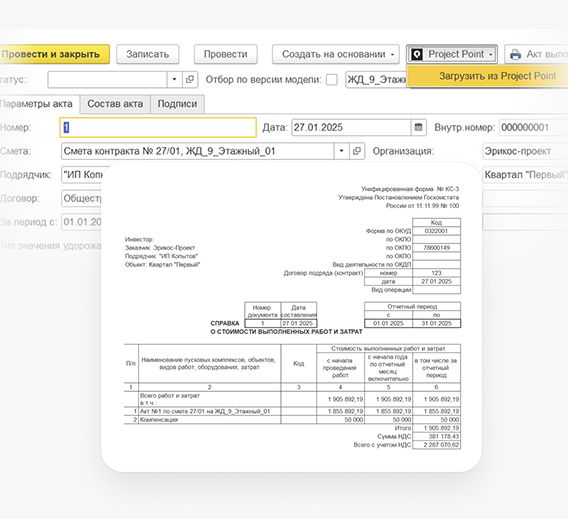Click the Project Point logo icon
This screenshot has width=568, height=519.
pos(417,54)
